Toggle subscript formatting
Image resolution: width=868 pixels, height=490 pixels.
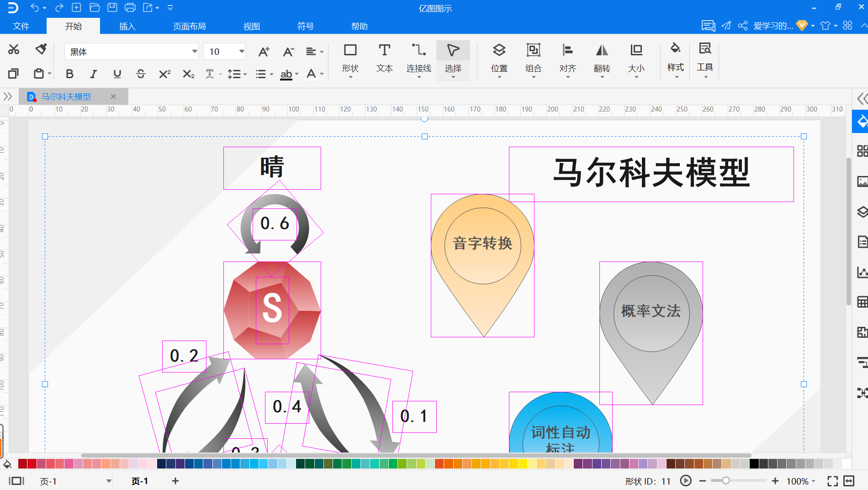coord(188,74)
